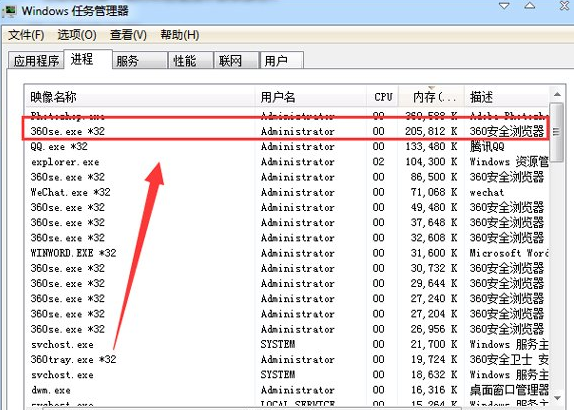
Task: Click the 71,068 K memory value
Action: tap(433, 192)
